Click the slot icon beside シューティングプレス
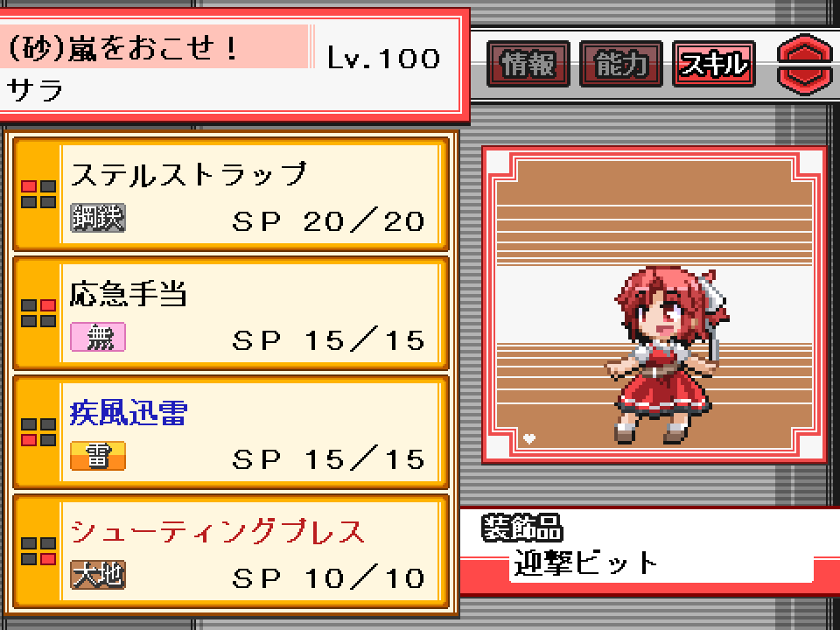840x630 pixels. pyautogui.click(x=38, y=550)
